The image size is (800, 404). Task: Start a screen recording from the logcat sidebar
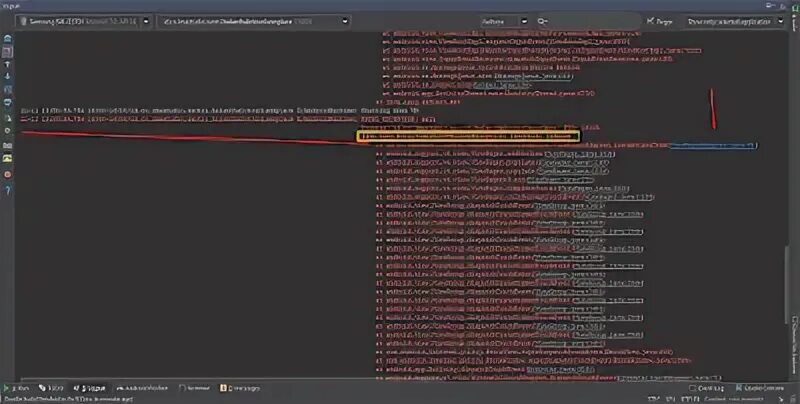pyautogui.click(x=7, y=159)
